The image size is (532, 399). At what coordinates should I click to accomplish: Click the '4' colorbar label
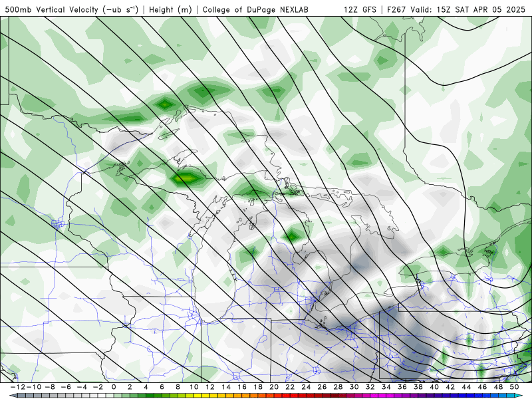(146, 387)
